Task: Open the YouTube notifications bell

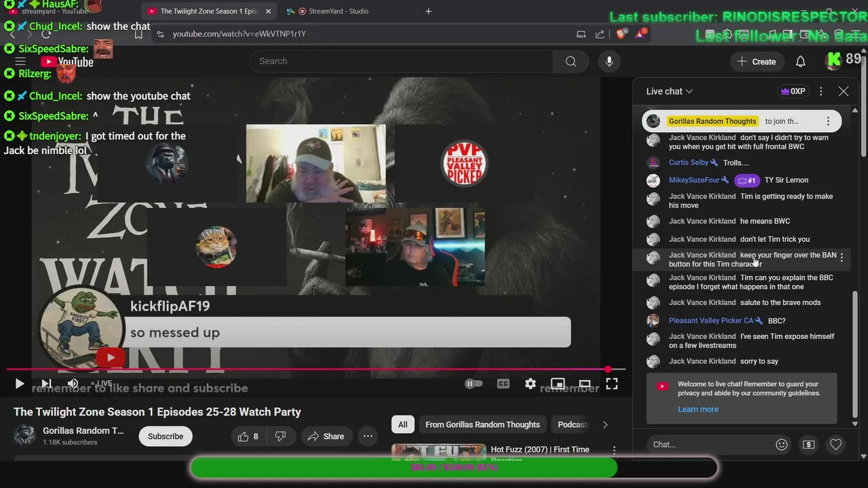Action: point(800,62)
